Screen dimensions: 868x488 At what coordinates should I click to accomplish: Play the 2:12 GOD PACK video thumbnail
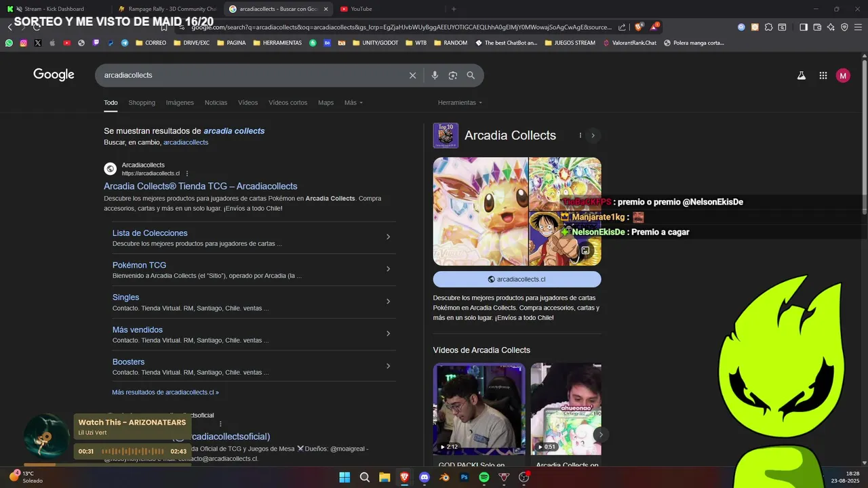(x=479, y=409)
